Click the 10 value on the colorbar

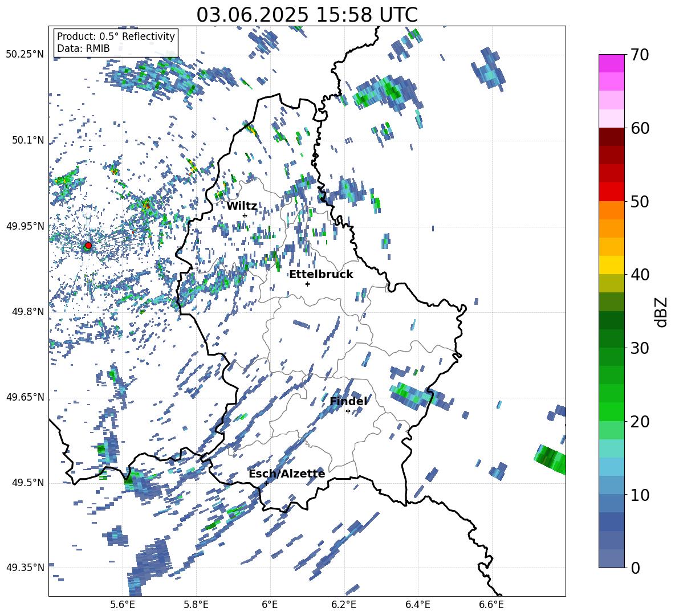640,495
